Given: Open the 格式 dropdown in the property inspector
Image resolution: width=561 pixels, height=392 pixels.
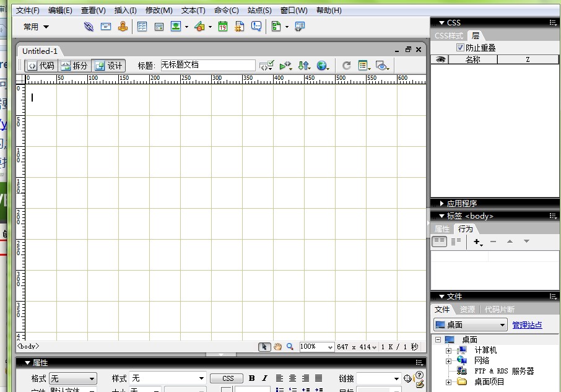Looking at the screenshot, I should click(72, 378).
